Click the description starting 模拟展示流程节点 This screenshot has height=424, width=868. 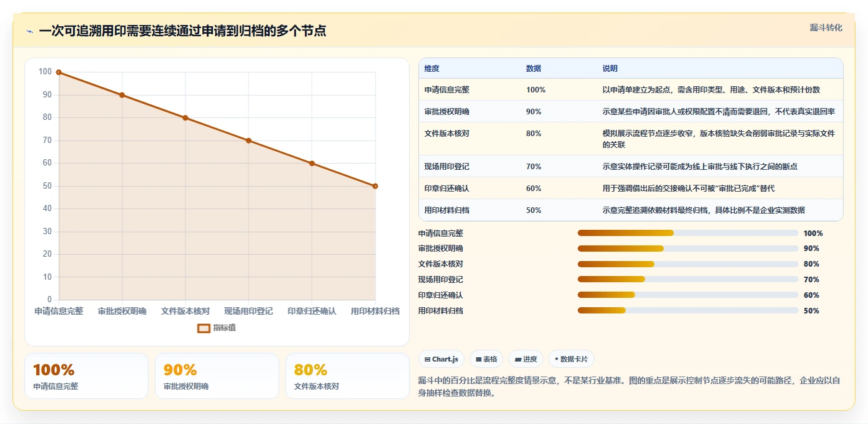coord(719,139)
